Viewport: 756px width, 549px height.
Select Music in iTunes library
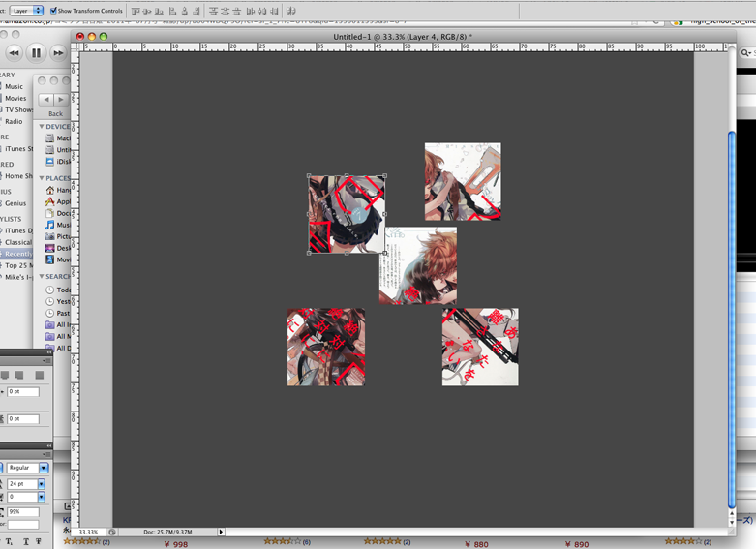pos(14,86)
